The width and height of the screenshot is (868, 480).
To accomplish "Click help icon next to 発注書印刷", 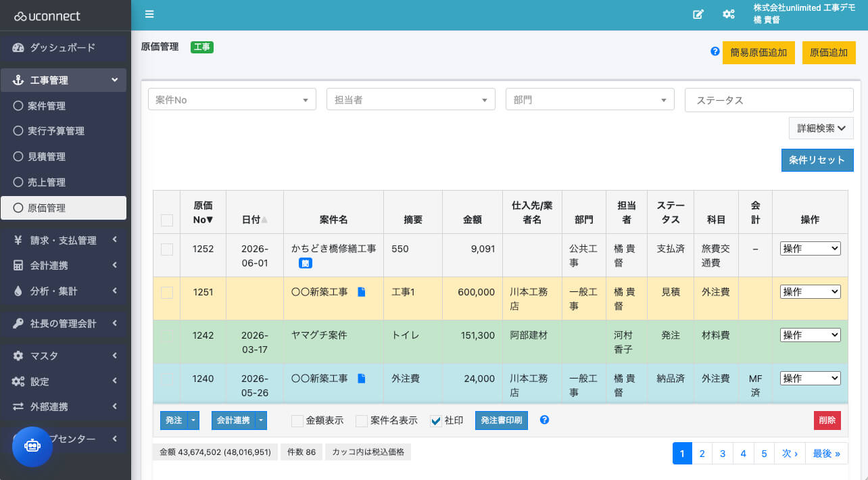I will (544, 420).
